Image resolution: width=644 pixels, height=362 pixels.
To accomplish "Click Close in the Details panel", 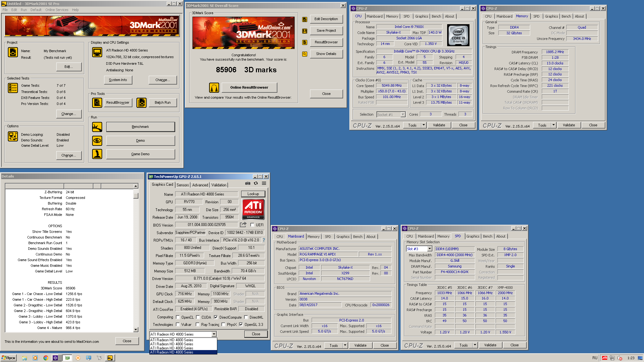I will [127, 341].
